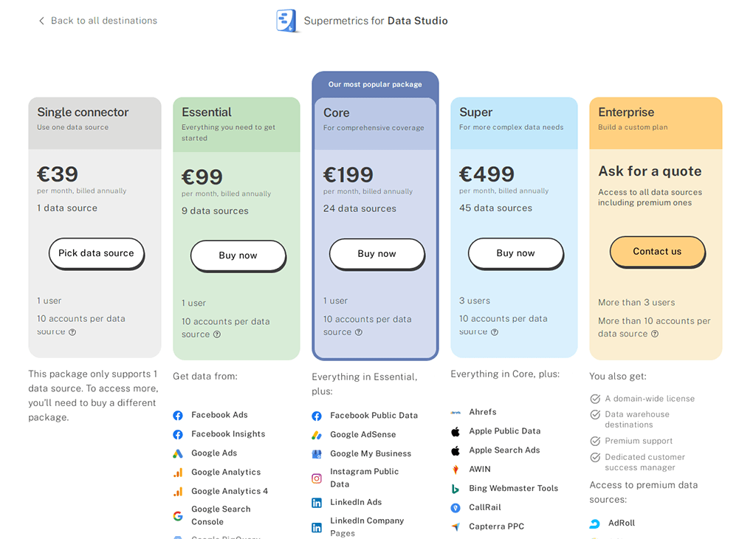Screen dimensions: 756x539
Task: Click the Bing Webmaster Tools icon
Action: [x=456, y=489]
